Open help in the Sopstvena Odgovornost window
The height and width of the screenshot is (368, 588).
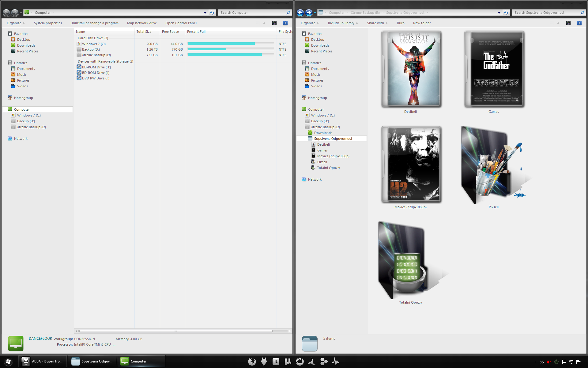point(579,23)
